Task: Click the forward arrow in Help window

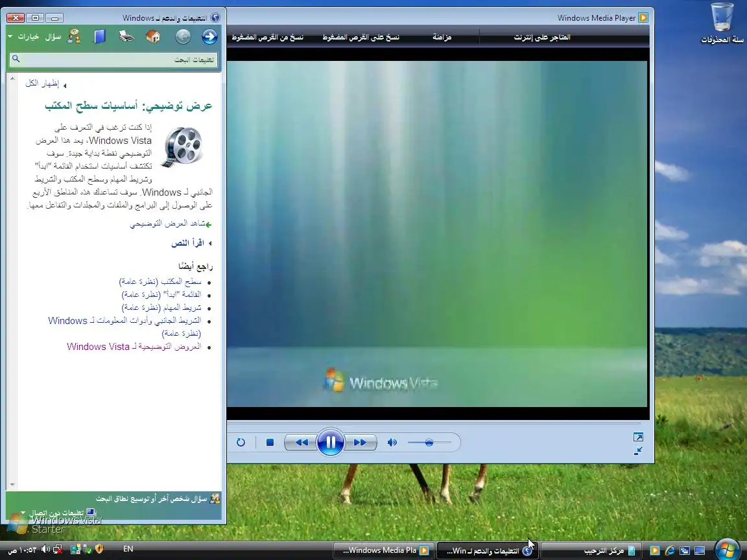Action: point(209,37)
